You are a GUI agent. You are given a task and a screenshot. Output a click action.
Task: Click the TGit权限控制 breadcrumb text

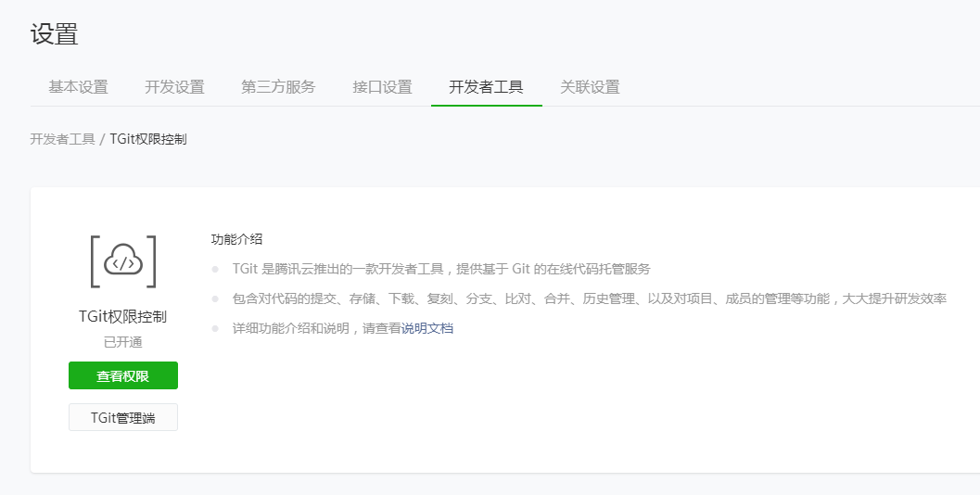148,139
